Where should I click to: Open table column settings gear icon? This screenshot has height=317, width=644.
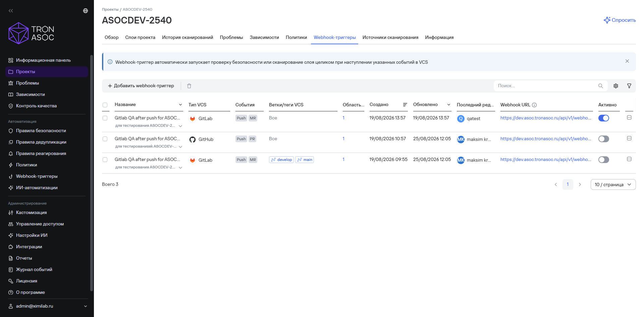tap(616, 86)
